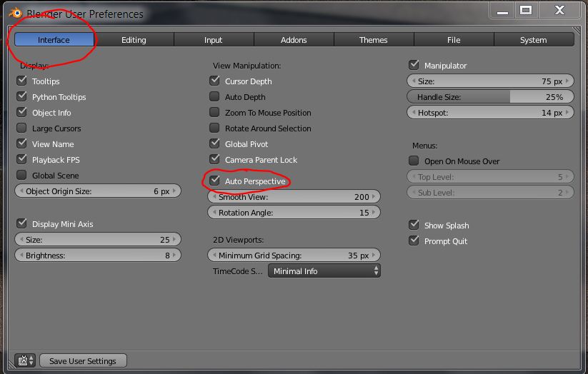
Task: Uncheck Show Splash option
Action: click(414, 226)
